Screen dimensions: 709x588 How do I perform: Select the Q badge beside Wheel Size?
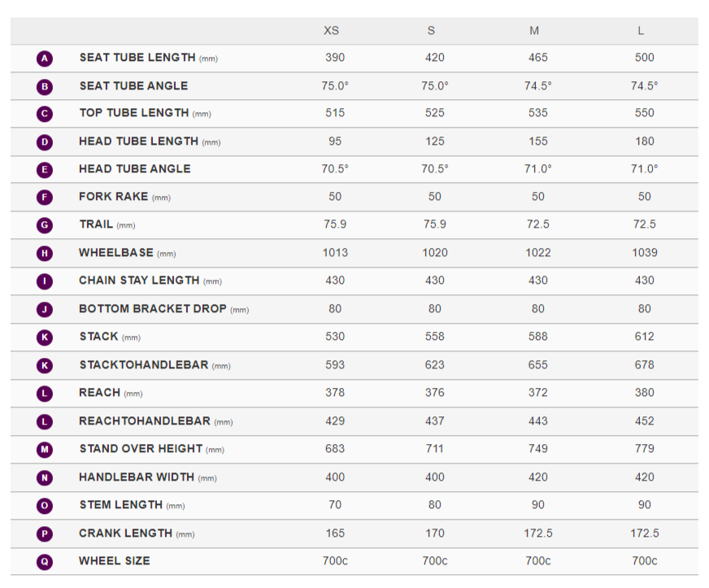pyautogui.click(x=45, y=562)
